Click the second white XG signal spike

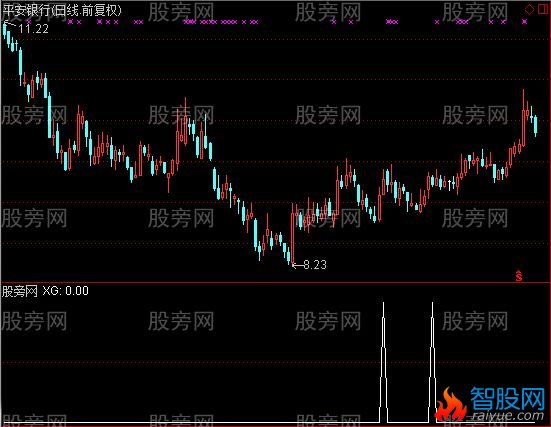point(433,362)
